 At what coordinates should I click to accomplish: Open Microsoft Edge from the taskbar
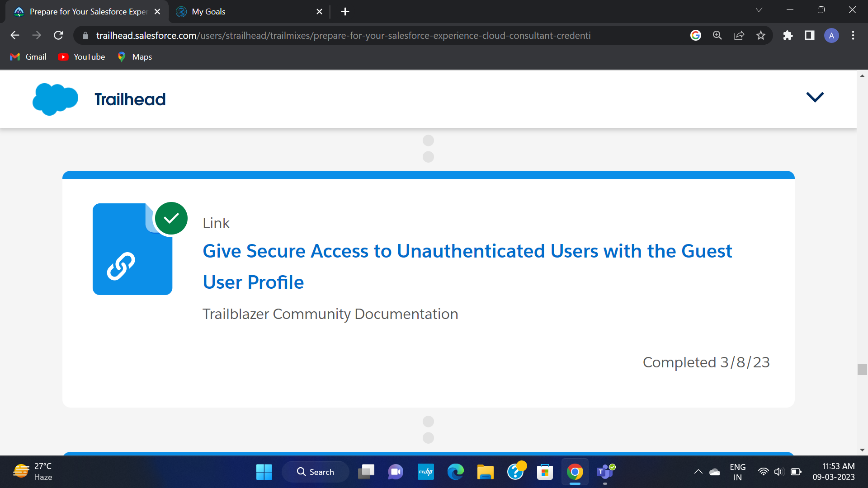(x=455, y=472)
